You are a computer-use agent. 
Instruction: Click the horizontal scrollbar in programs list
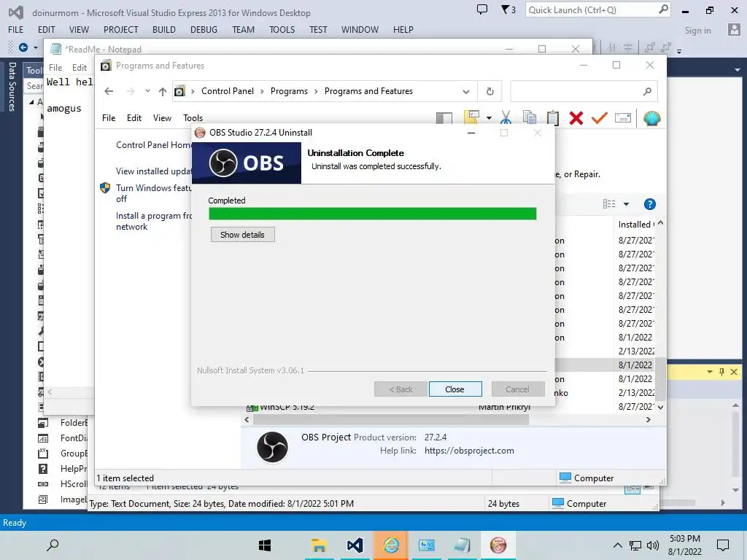click(x=391, y=419)
